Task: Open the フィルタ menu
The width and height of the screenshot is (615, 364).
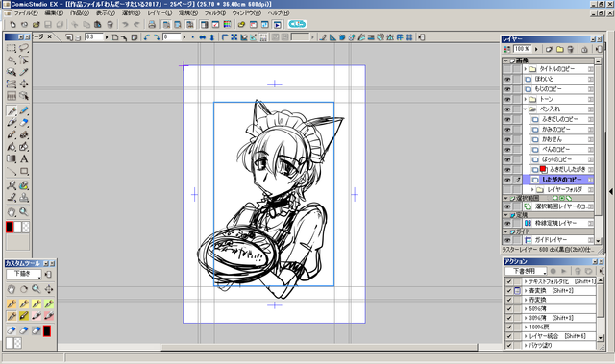Action: pyautogui.click(x=215, y=12)
